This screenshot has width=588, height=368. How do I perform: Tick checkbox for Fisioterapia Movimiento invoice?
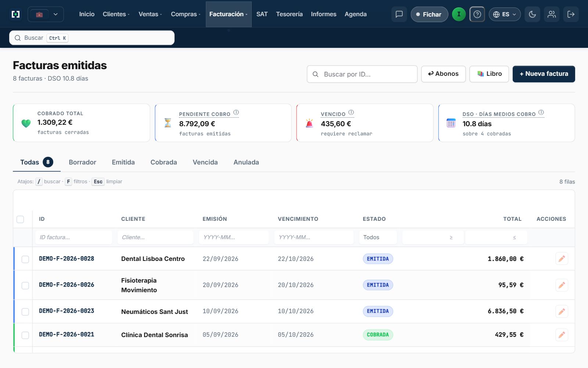25,286
